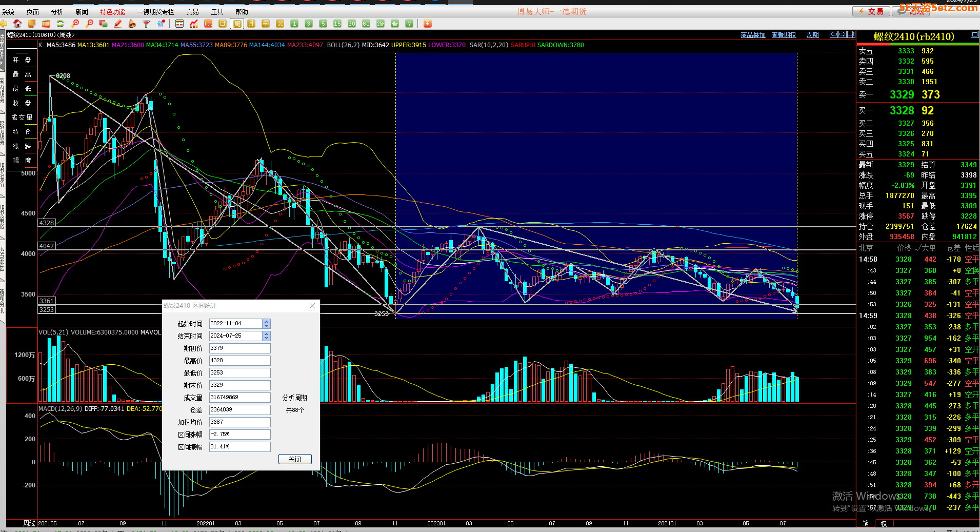Image resolution: width=980 pixels, height=532 pixels.
Task: Open the 特色功能 menu
Action: pos(112,12)
